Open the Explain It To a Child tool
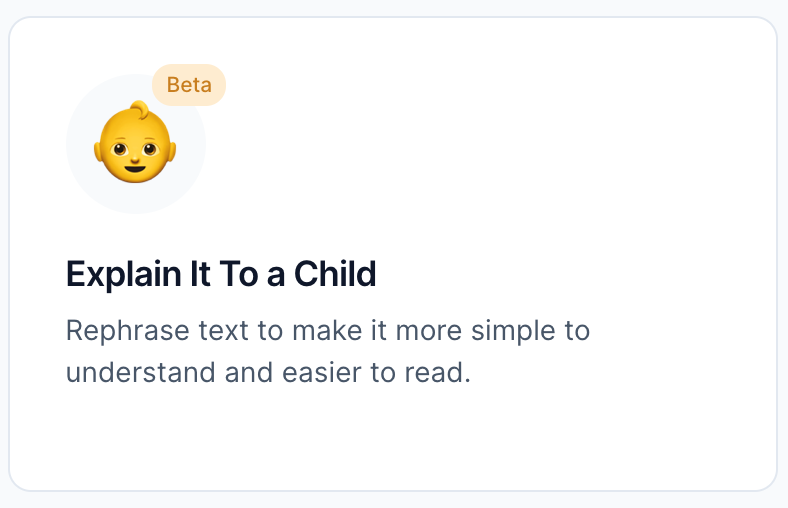 click(393, 254)
